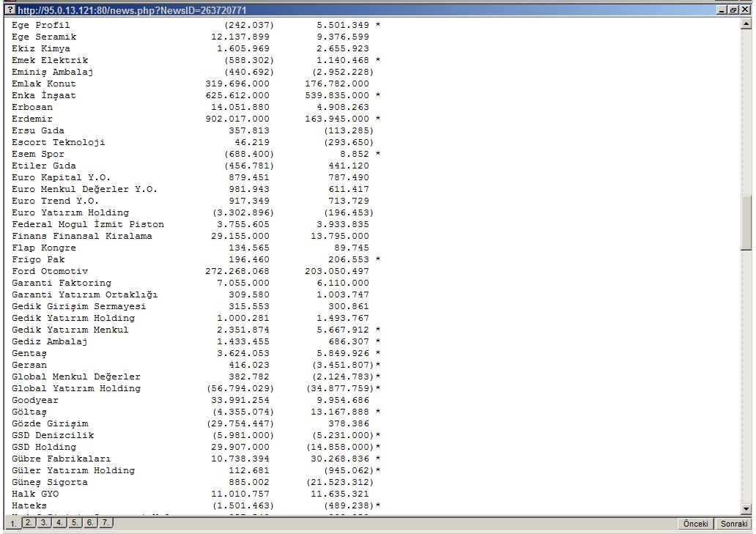This screenshot has height=534, width=756.
Task: Select the 'Erdemir' row name
Action: point(32,119)
